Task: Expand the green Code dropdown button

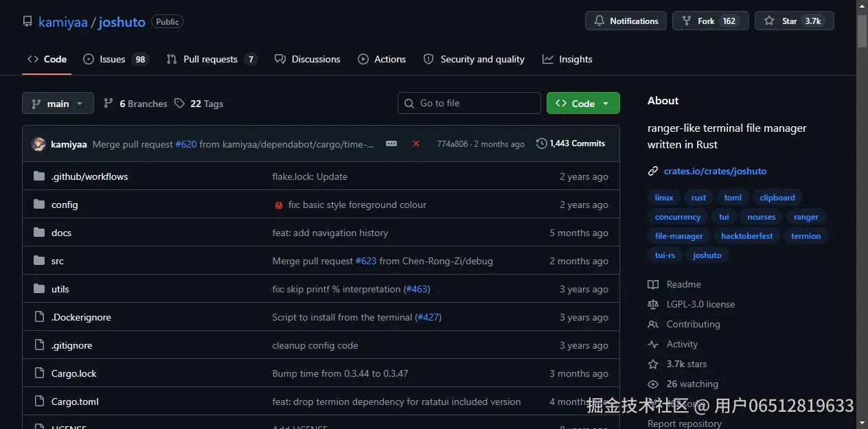Action: pos(583,103)
